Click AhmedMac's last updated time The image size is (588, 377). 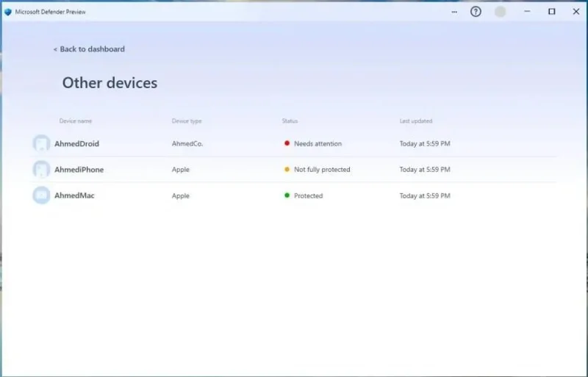coord(425,195)
